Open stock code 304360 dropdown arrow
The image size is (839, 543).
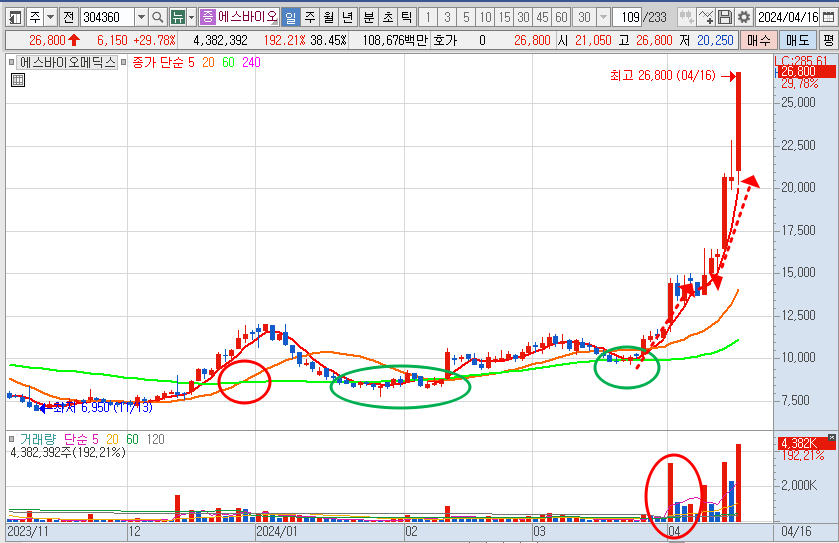(x=141, y=18)
